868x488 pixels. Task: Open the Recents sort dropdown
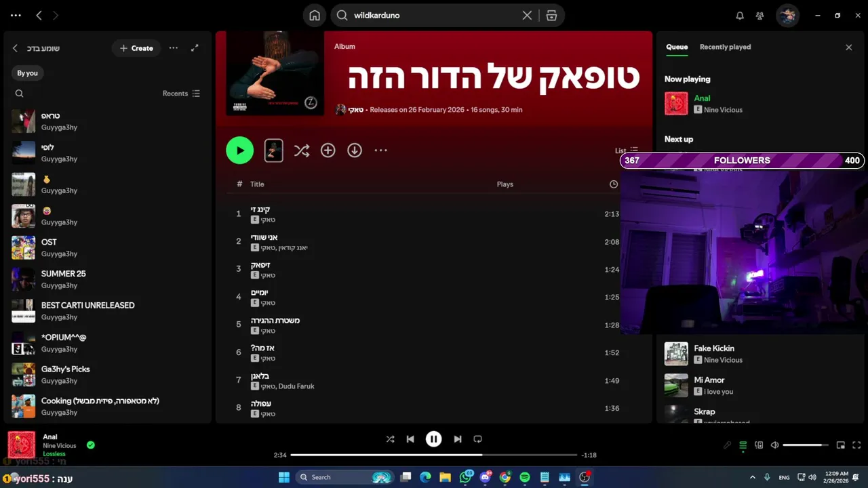coord(181,94)
